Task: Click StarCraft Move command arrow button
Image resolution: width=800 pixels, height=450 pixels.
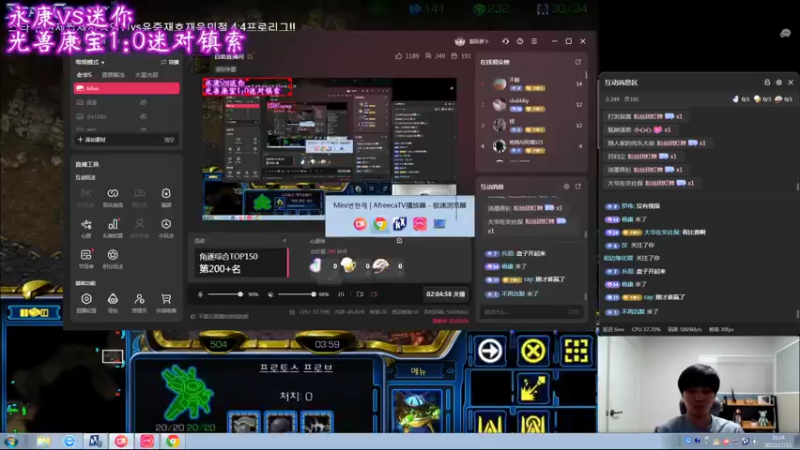Action: [x=490, y=351]
